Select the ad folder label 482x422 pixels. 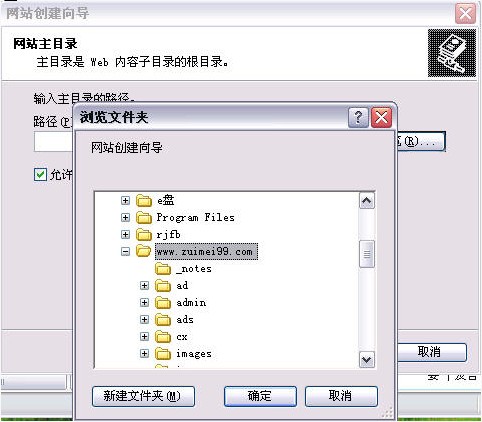182,286
